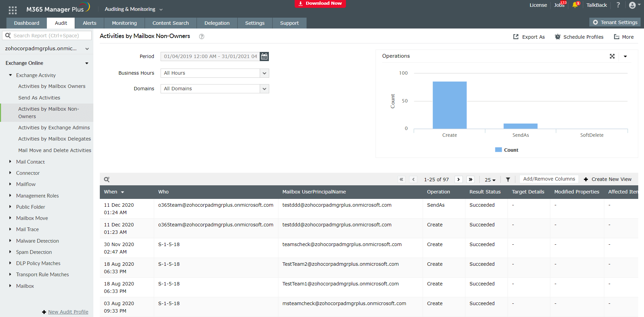Click the Period date range field
Image resolution: width=644 pixels, height=317 pixels.
(210, 56)
